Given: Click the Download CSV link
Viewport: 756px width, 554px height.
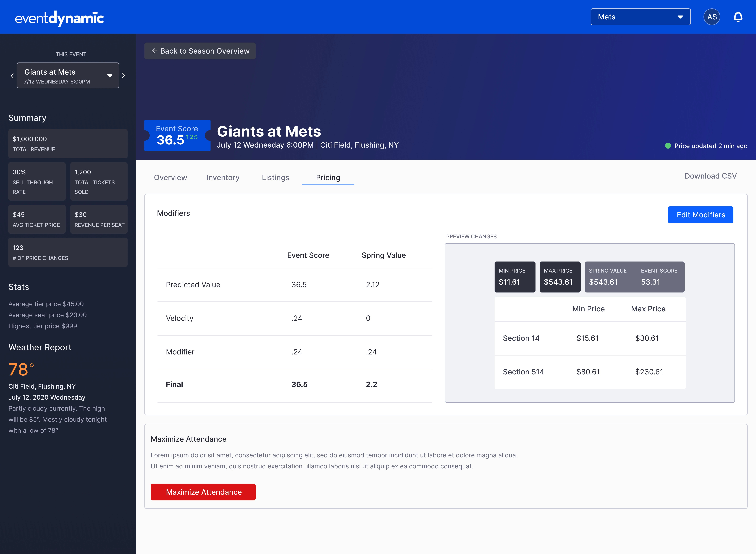Looking at the screenshot, I should 710,176.
